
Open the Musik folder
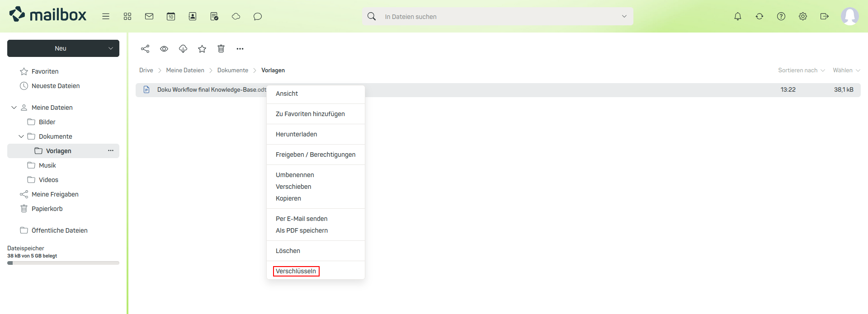(63, 165)
